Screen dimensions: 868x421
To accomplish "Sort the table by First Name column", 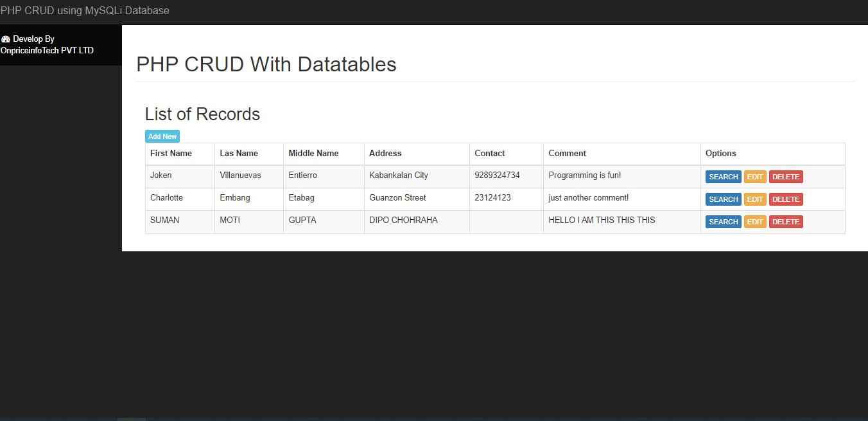I will point(171,153).
